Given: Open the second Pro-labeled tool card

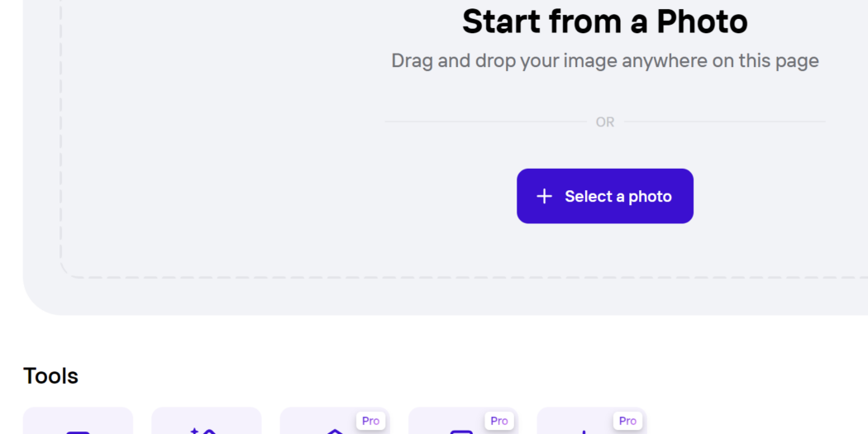Looking at the screenshot, I should point(463,422).
